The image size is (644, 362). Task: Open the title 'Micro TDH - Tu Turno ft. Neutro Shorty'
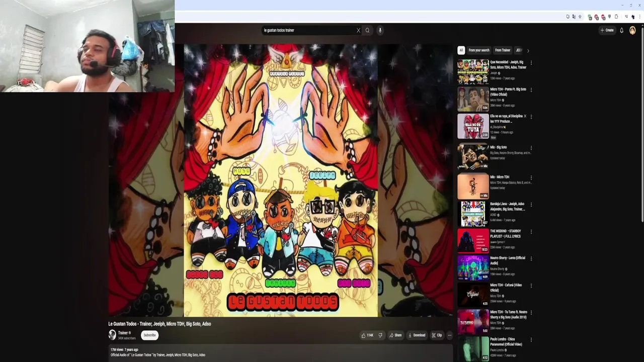pyautogui.click(x=508, y=315)
